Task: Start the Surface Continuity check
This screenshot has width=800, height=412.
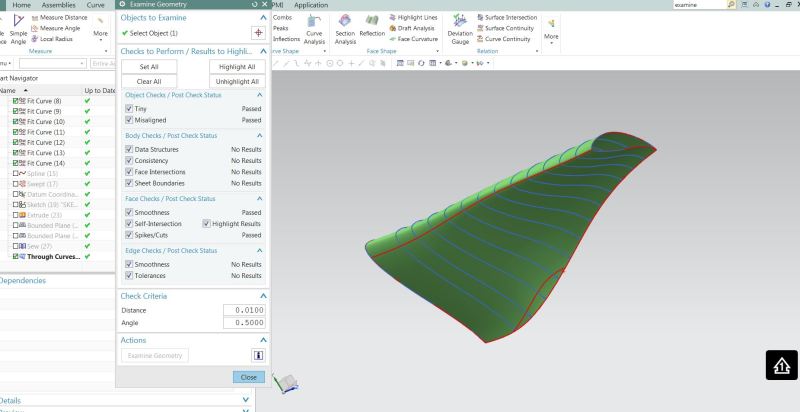Action: tap(506, 28)
